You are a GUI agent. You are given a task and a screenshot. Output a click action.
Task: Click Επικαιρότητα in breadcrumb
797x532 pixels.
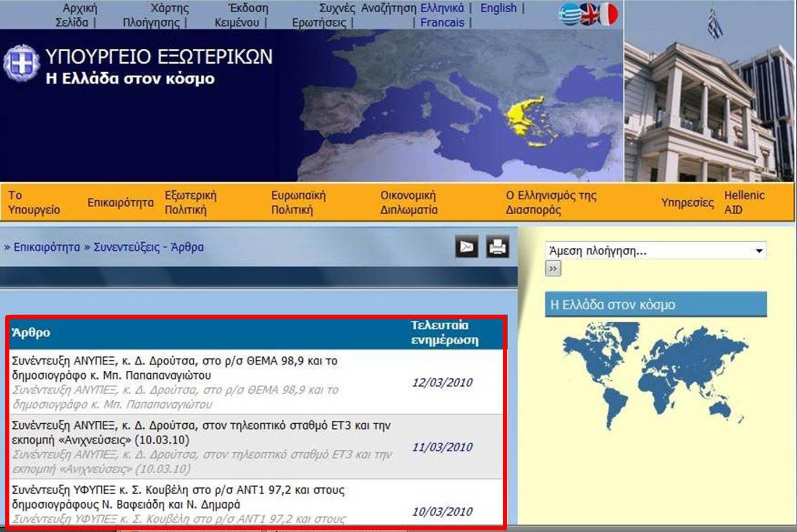click(x=47, y=247)
